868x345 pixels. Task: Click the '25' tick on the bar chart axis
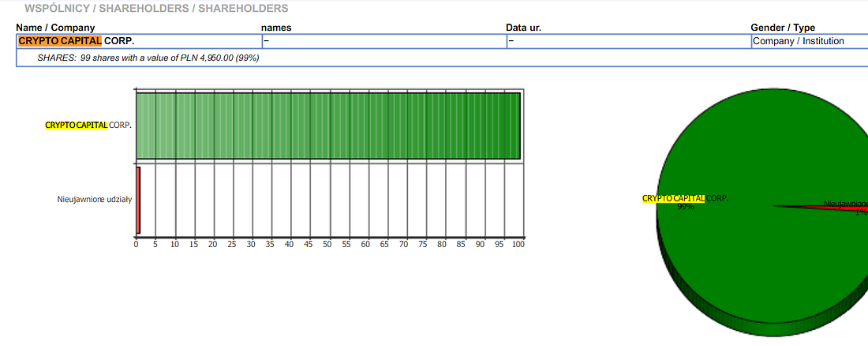tap(233, 244)
